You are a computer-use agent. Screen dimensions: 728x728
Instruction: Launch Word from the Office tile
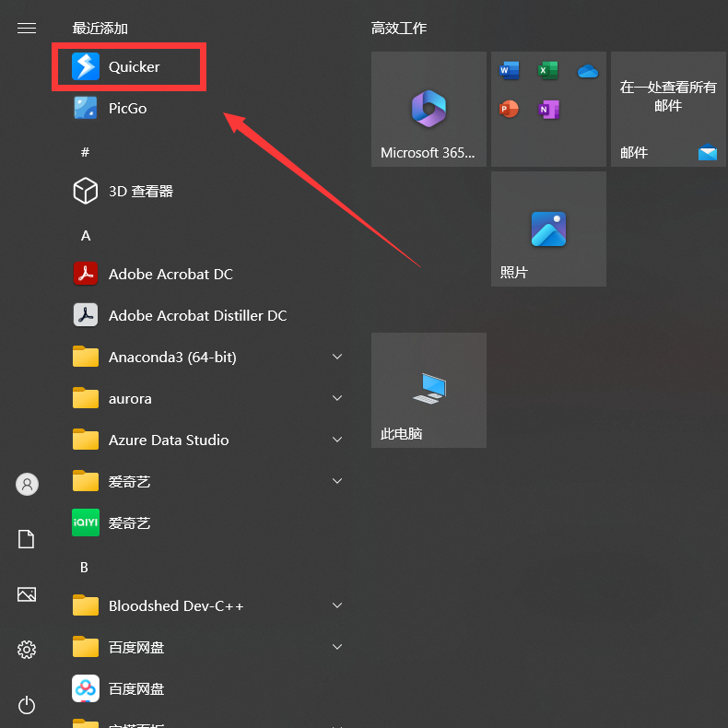[x=510, y=71]
